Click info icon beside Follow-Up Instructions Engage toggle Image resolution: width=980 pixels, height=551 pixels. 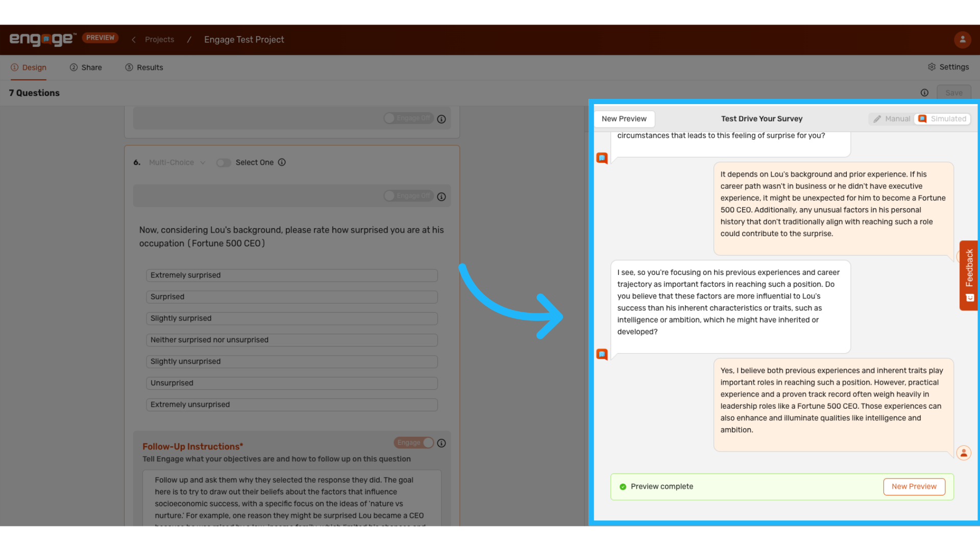click(x=442, y=443)
